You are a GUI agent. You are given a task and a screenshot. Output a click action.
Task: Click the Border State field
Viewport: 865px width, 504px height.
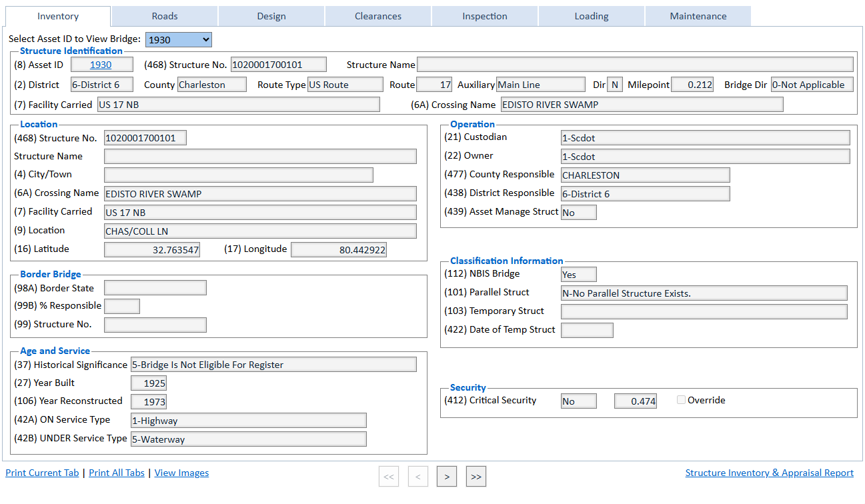155,288
